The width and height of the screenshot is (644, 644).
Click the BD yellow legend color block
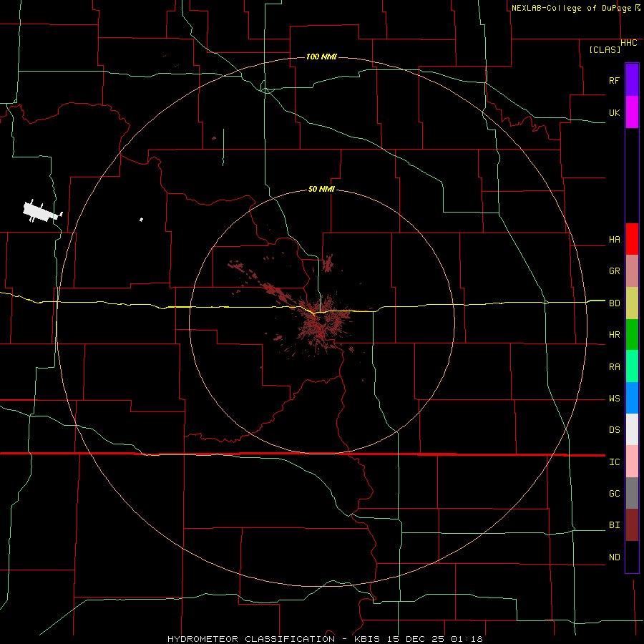pyautogui.click(x=632, y=303)
